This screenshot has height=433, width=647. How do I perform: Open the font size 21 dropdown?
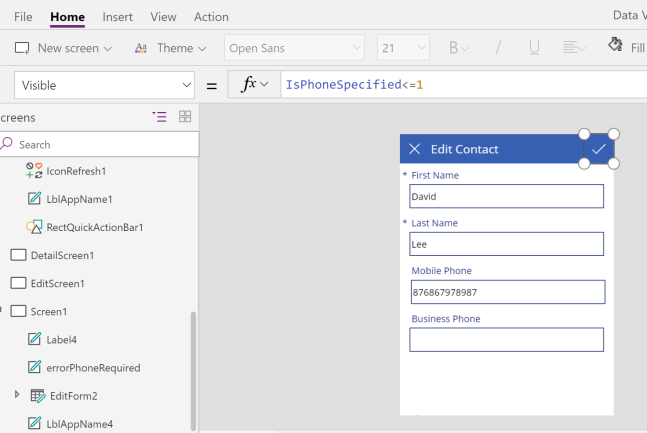pos(403,48)
